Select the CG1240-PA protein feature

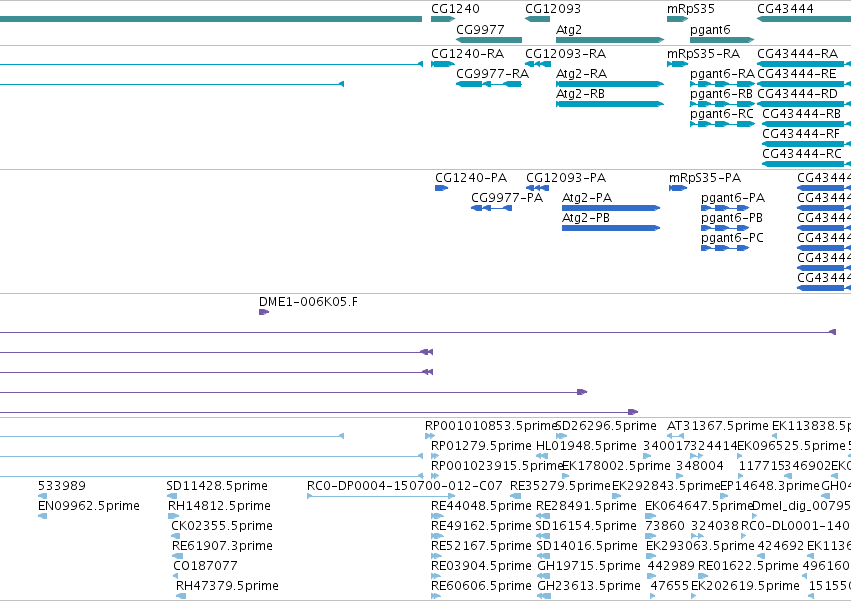pyautogui.click(x=441, y=188)
